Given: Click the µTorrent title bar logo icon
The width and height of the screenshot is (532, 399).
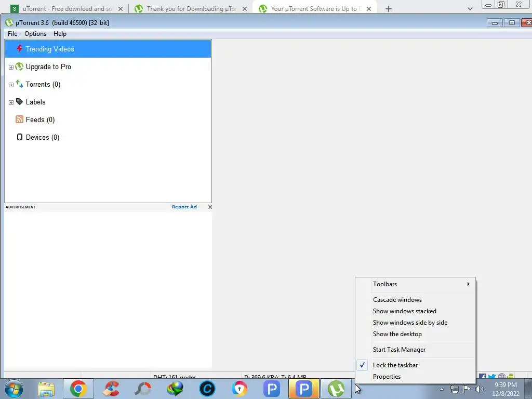Looking at the screenshot, I should (9, 23).
